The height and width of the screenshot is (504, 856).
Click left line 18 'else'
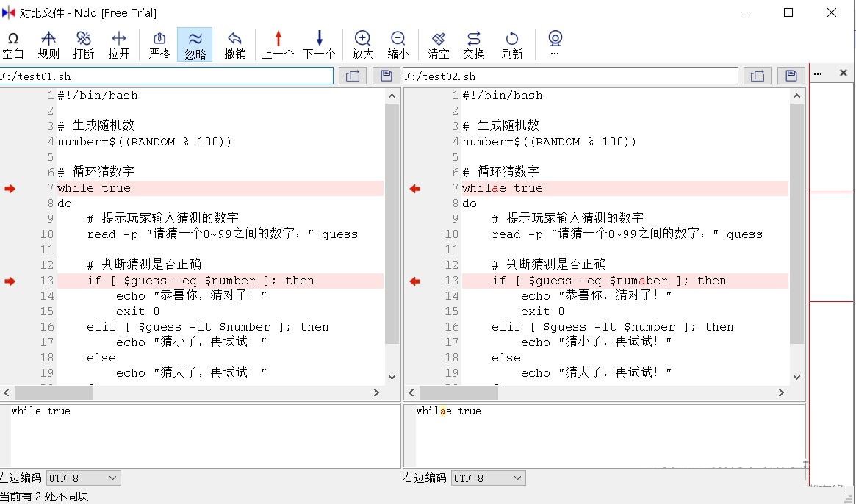(101, 359)
